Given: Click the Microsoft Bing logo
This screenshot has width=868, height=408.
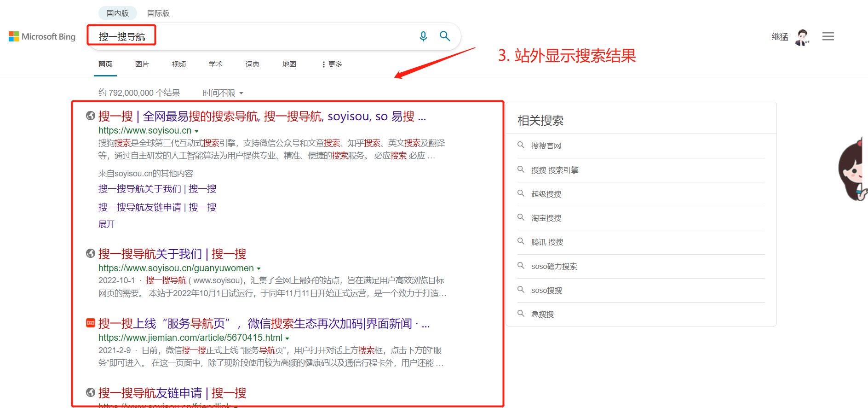Looking at the screenshot, I should (x=42, y=36).
